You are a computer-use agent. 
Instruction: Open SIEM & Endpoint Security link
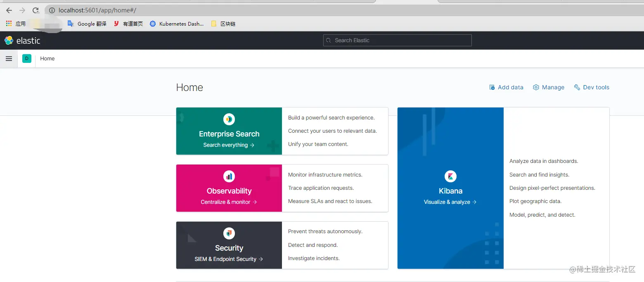point(229,259)
